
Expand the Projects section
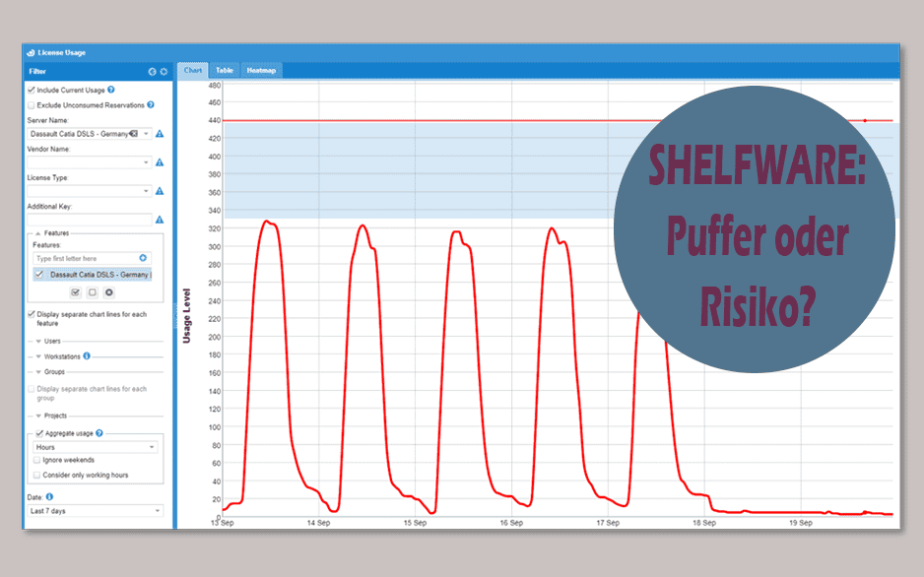38,416
